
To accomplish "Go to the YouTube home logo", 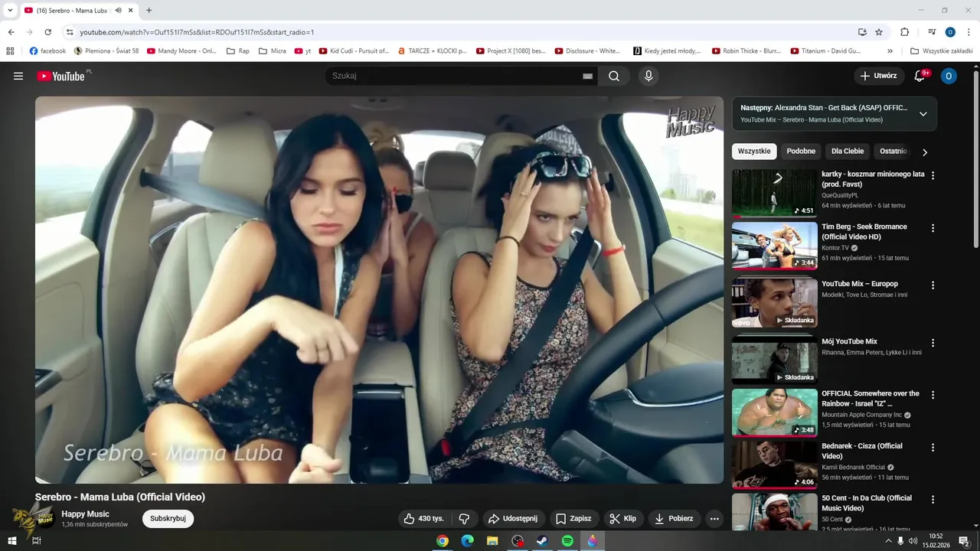I will [x=61, y=76].
